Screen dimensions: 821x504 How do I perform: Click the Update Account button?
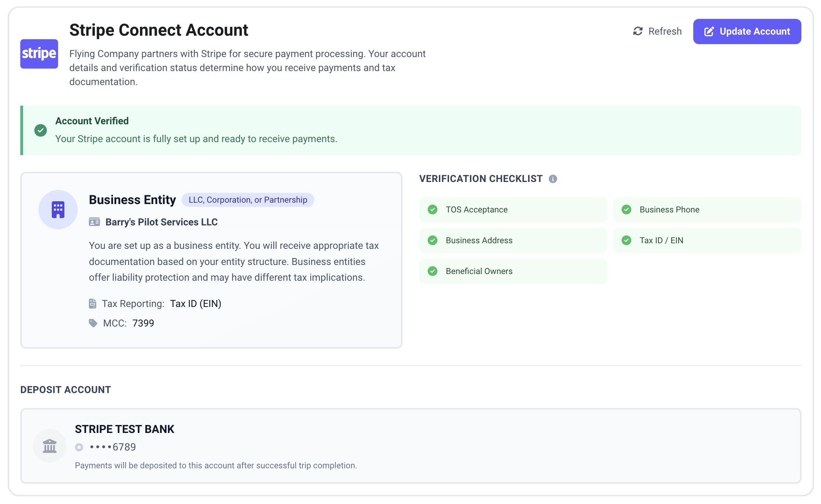747,31
